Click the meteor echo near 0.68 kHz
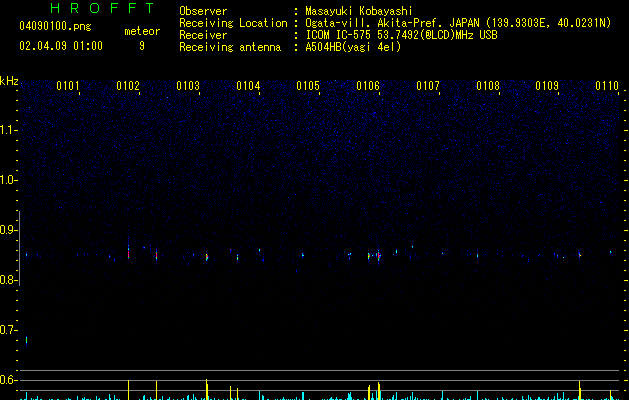This screenshot has height=400, width=629. tap(26, 340)
